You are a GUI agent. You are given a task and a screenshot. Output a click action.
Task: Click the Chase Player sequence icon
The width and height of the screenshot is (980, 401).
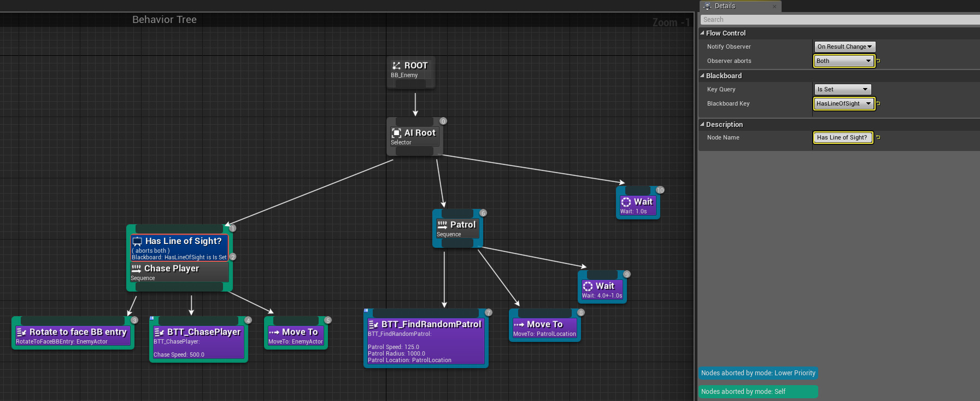pos(136,269)
